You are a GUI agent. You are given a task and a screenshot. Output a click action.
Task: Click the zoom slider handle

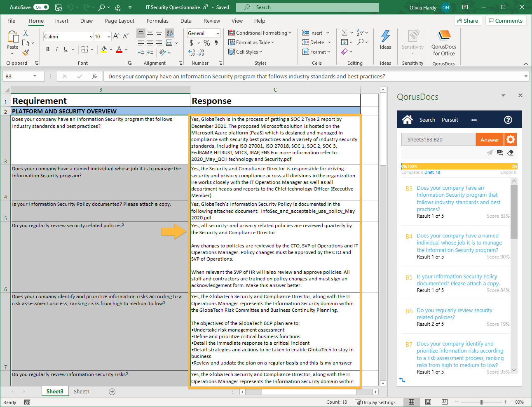coord(481,402)
